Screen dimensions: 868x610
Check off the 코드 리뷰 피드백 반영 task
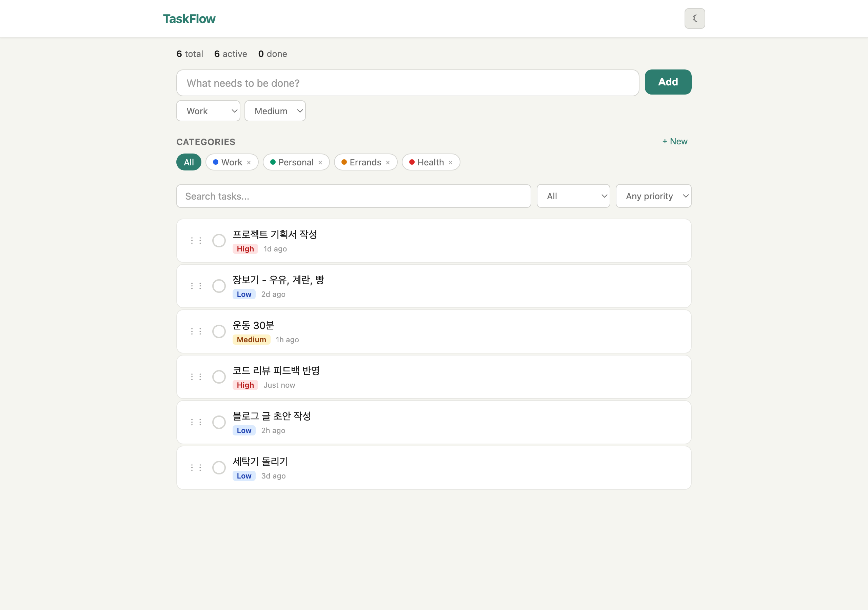pos(219,377)
